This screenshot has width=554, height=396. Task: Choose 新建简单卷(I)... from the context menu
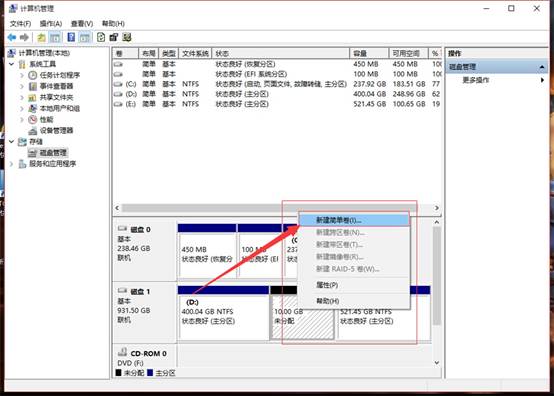(x=354, y=220)
